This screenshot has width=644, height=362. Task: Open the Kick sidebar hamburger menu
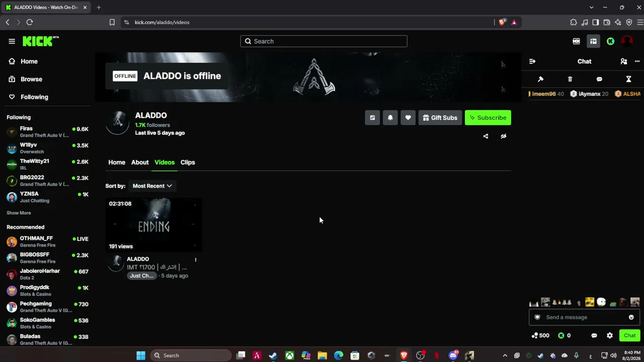click(12, 41)
